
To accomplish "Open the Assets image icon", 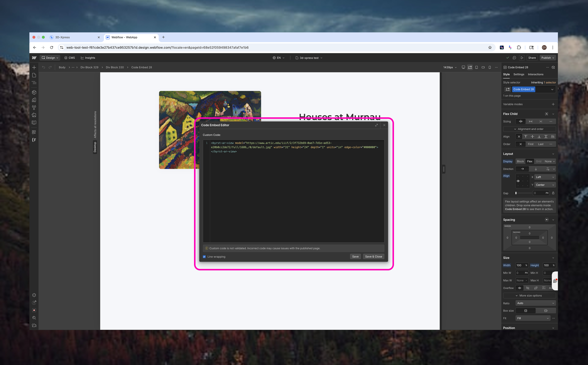I will pos(34,115).
